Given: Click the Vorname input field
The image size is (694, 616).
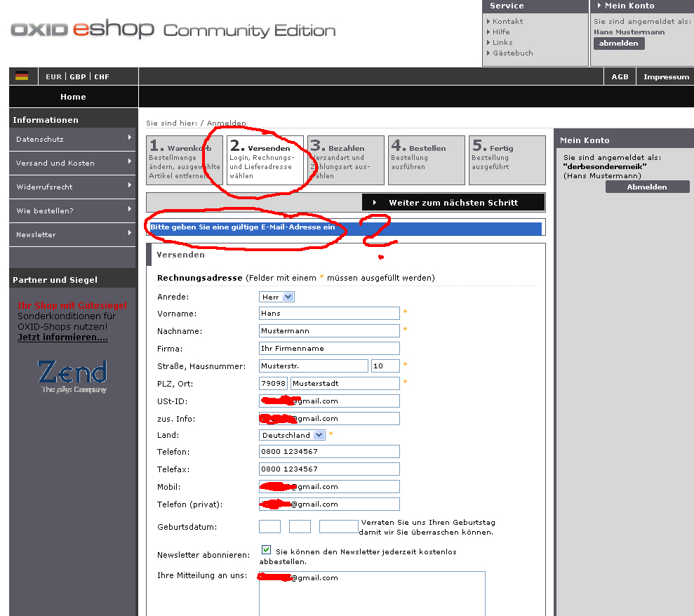Looking at the screenshot, I should point(329,314).
